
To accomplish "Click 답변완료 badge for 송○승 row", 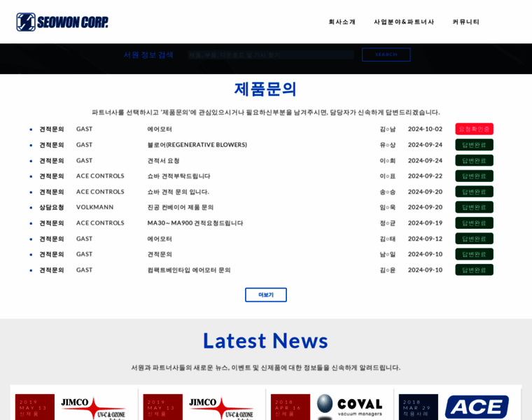I will [474, 192].
